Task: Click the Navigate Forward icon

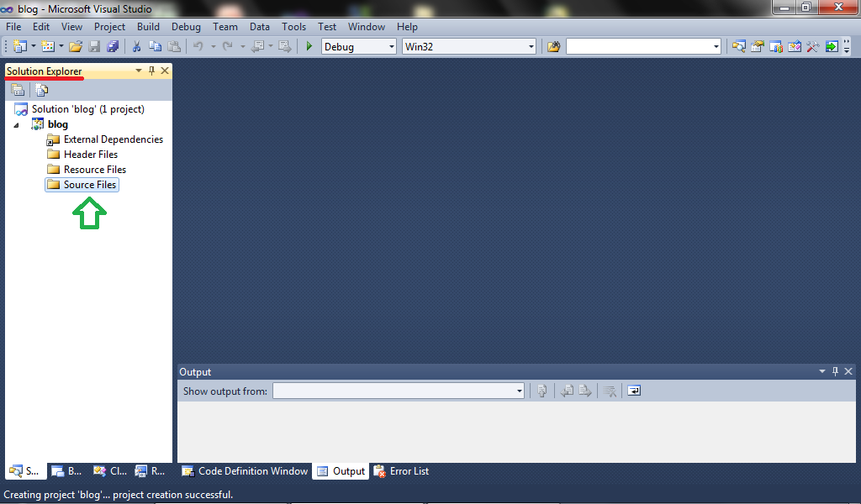Action: tap(284, 46)
